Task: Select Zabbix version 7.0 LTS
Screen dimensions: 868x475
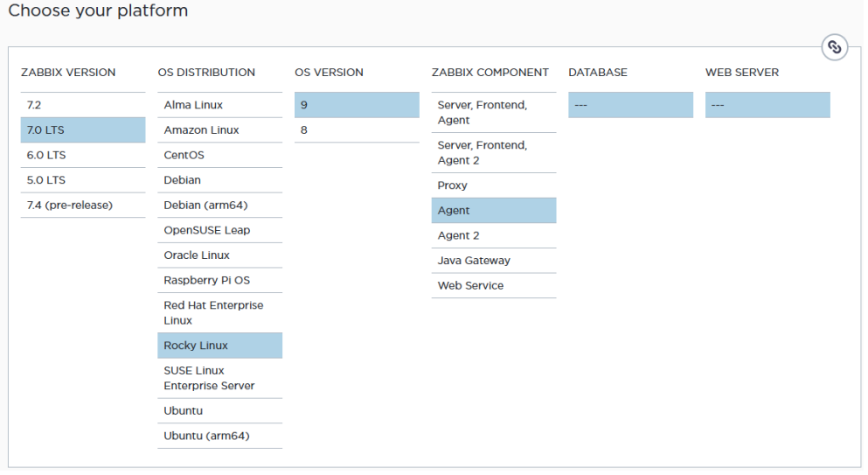Action: click(x=83, y=129)
